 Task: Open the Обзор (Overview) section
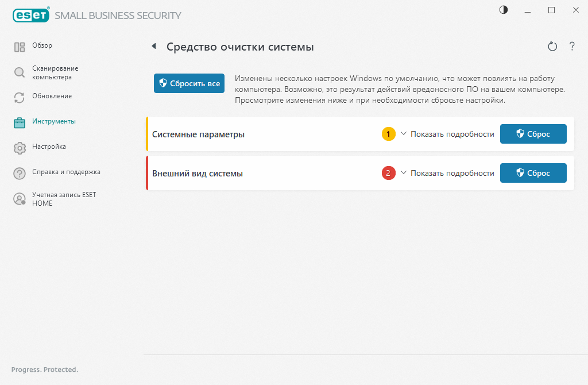[x=19, y=46]
